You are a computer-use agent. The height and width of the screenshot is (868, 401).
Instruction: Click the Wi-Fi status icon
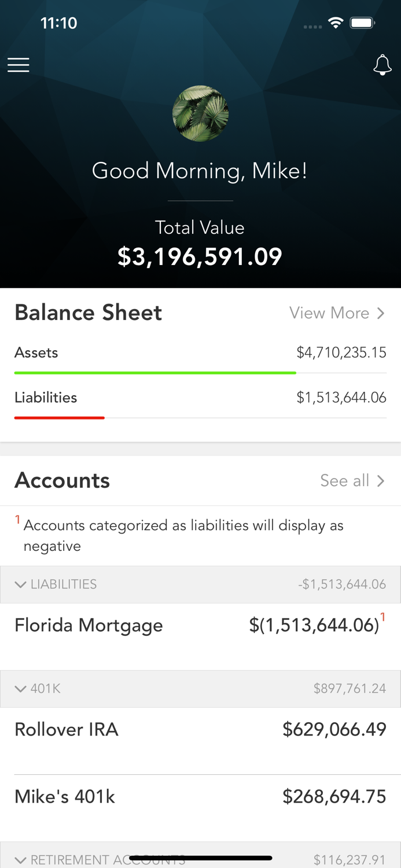coord(337,23)
